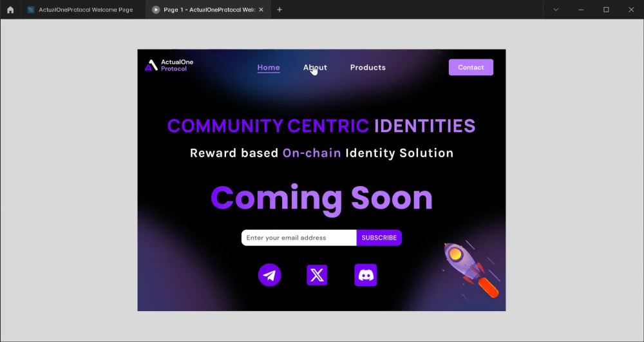Open the Telegram social icon

(x=269, y=275)
